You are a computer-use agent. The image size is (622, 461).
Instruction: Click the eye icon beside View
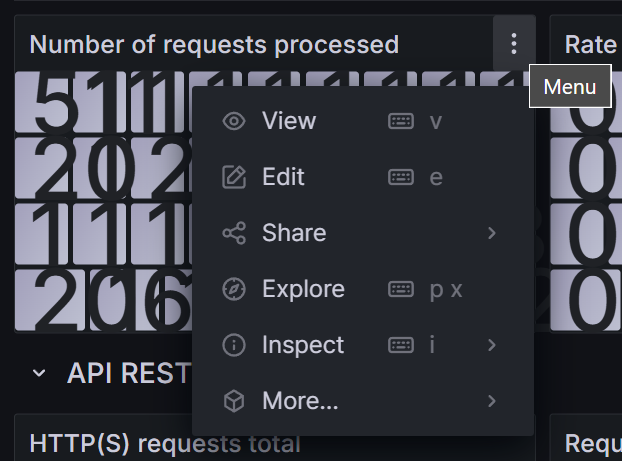(x=234, y=121)
